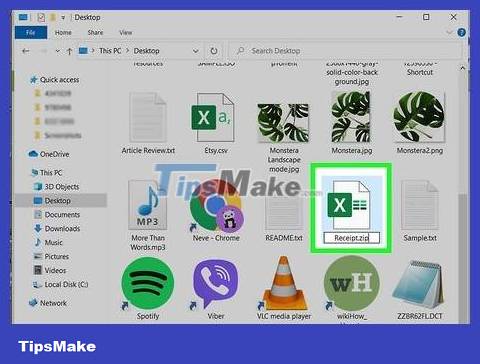Click the Help question mark icon

pos(462,32)
